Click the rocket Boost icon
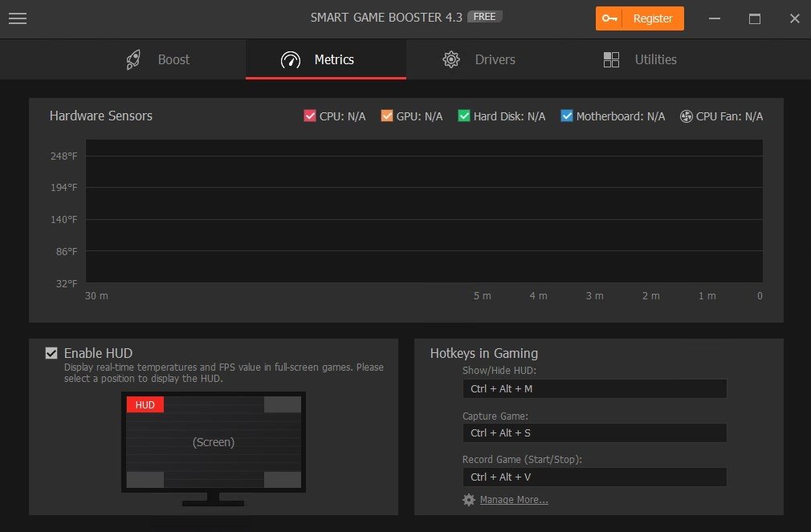This screenshot has width=811, height=532. [133, 59]
